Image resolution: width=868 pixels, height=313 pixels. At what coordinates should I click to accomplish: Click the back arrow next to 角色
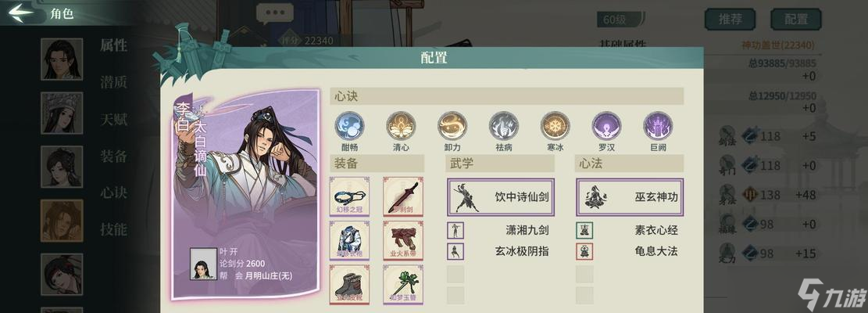click(22, 13)
